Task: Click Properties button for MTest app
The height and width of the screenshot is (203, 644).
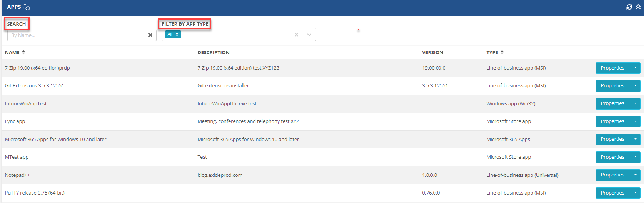Action: pos(612,157)
